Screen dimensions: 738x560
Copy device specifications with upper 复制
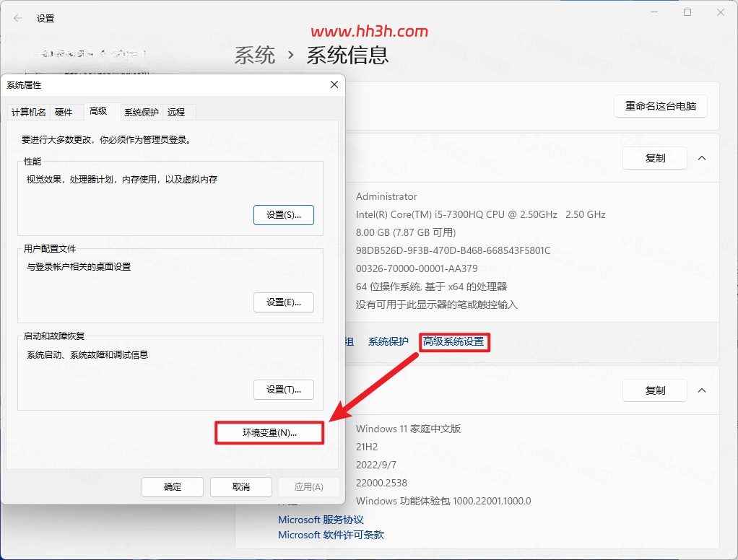point(655,158)
